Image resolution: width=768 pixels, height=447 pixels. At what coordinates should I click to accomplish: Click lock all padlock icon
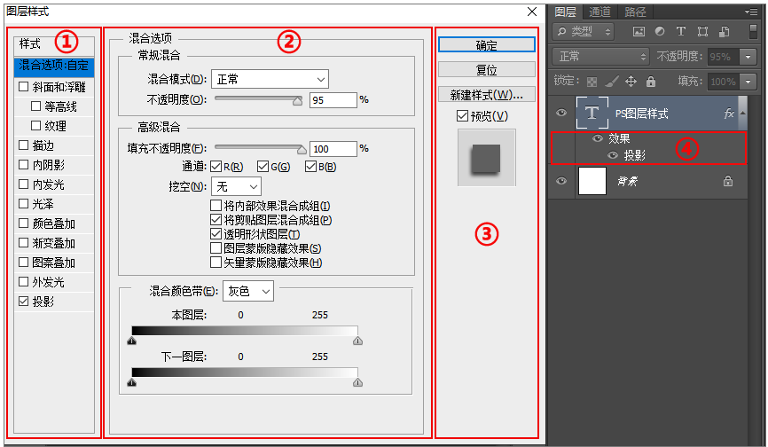click(x=650, y=81)
